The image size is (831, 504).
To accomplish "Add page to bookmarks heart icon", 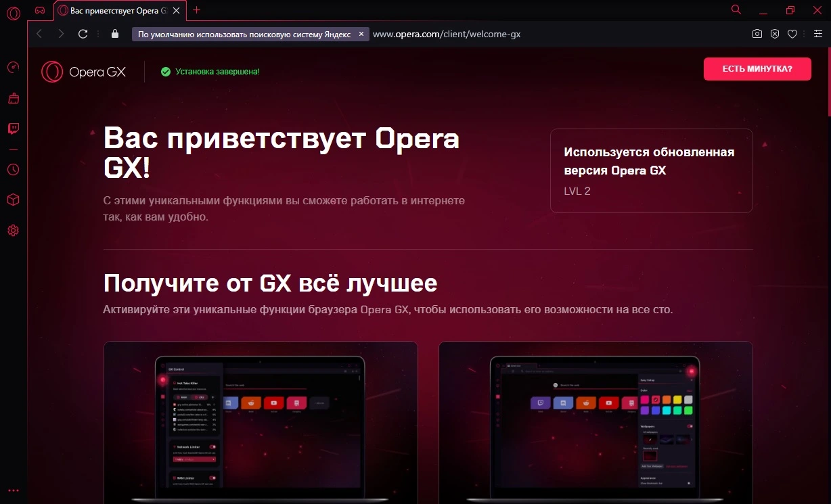I will [x=792, y=34].
